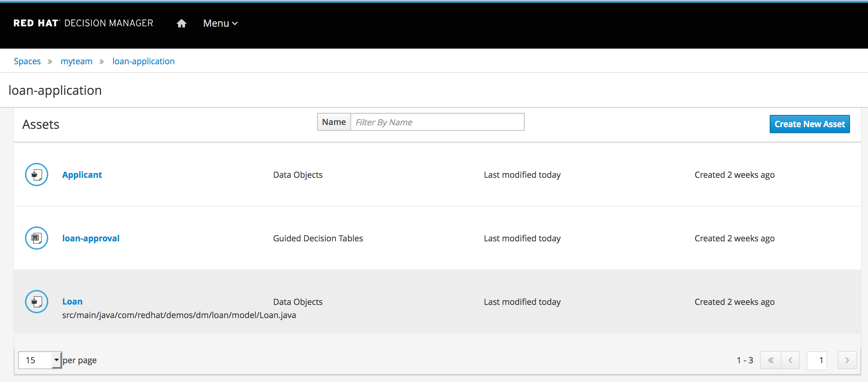Image resolution: width=868 pixels, height=382 pixels.
Task: Click the Applicant data object icon
Action: 36,175
